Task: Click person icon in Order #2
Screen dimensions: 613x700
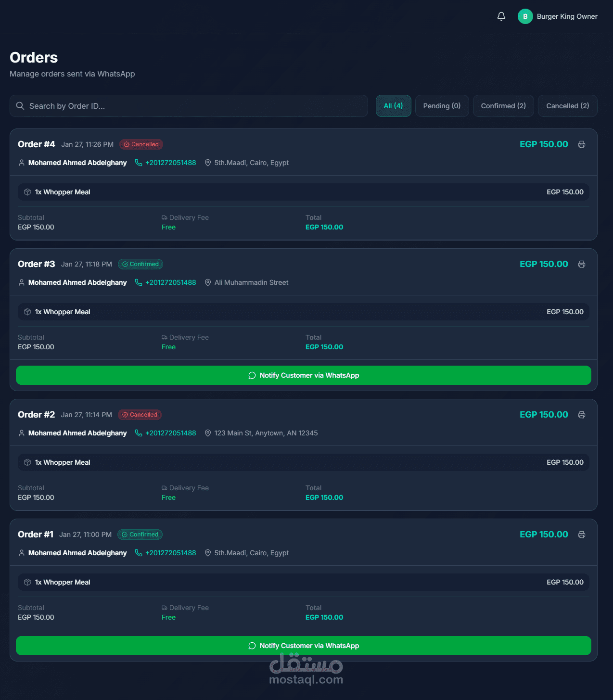Action: pos(22,433)
